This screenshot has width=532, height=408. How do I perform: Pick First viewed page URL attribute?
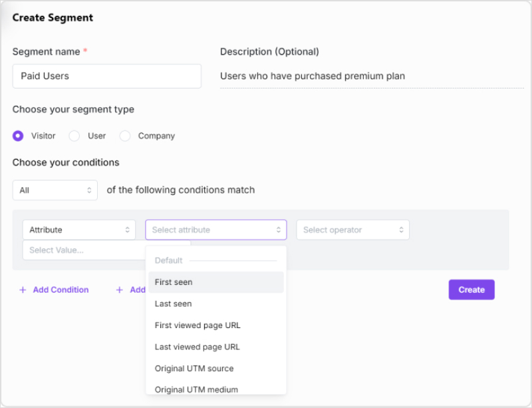point(215,325)
